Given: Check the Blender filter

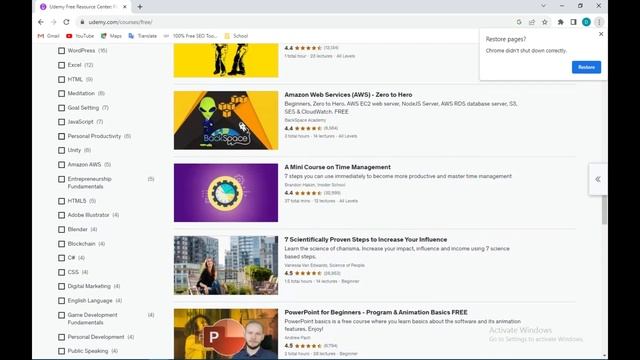Looking at the screenshot, I should 62,229.
